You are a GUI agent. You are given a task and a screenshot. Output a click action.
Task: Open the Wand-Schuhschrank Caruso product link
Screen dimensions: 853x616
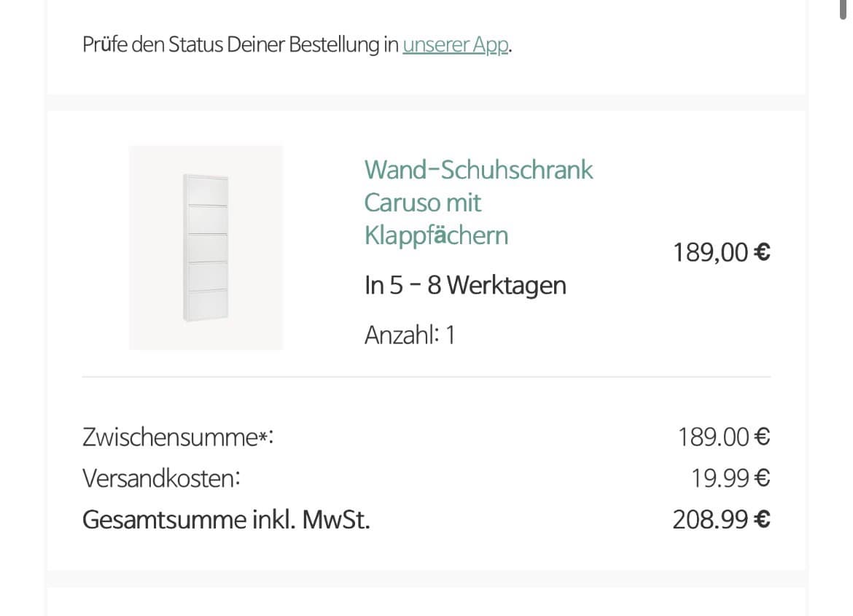coord(478,202)
